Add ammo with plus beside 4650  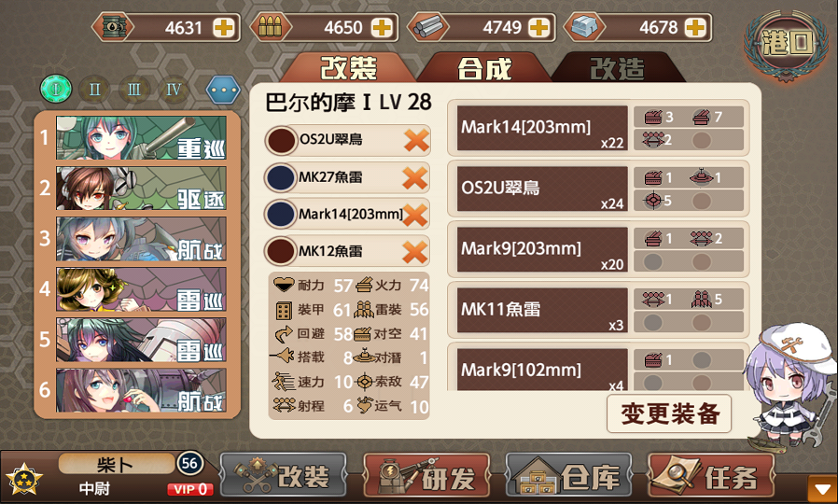tap(382, 27)
